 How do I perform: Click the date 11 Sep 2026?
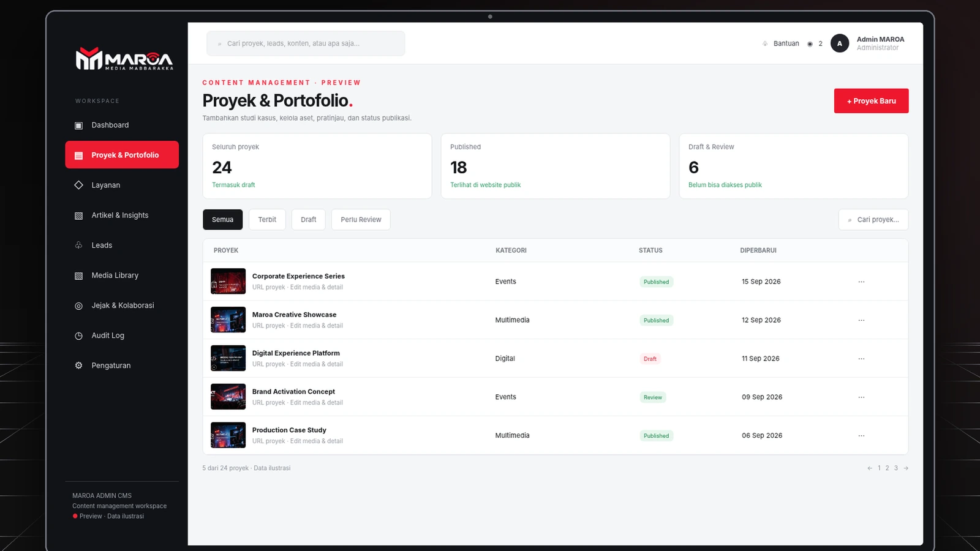(x=761, y=359)
